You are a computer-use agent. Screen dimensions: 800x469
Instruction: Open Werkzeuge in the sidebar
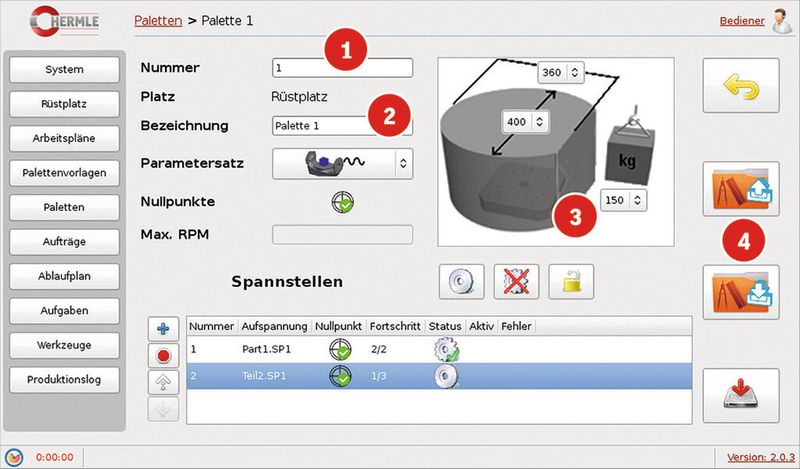point(64,345)
